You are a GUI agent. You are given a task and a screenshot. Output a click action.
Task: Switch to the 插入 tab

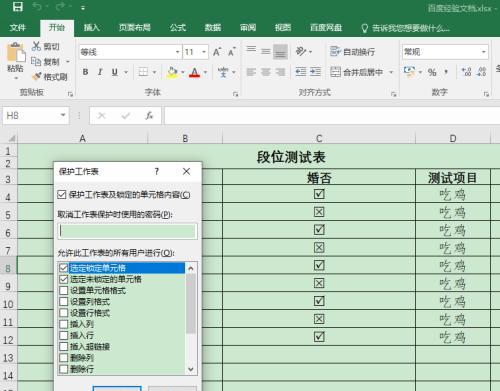click(x=92, y=27)
